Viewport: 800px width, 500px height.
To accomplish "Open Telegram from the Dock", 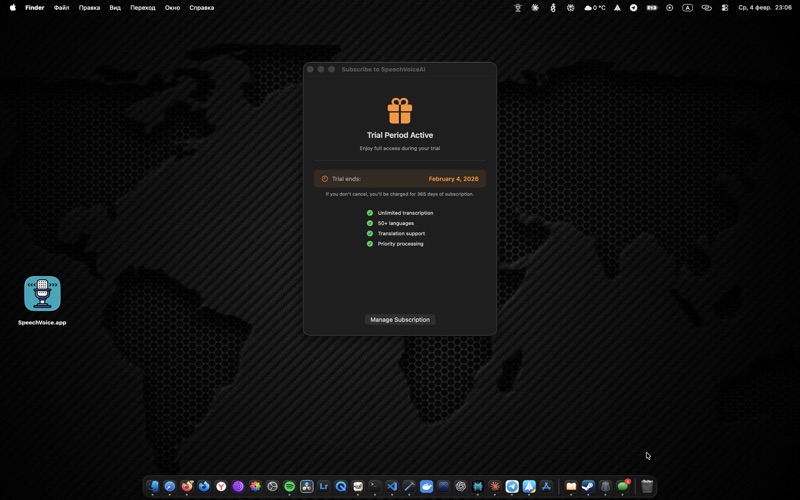I will pyautogui.click(x=512, y=486).
